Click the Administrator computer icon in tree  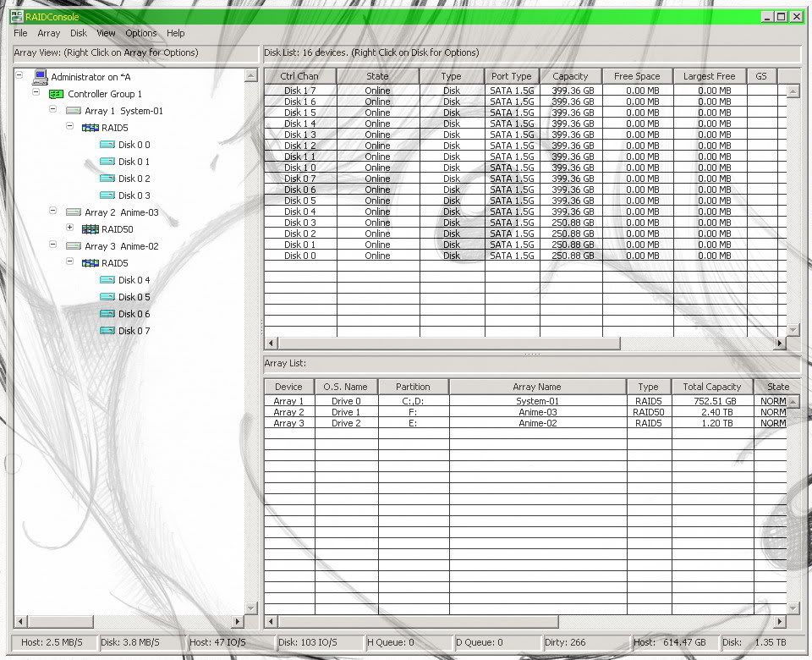[x=40, y=77]
